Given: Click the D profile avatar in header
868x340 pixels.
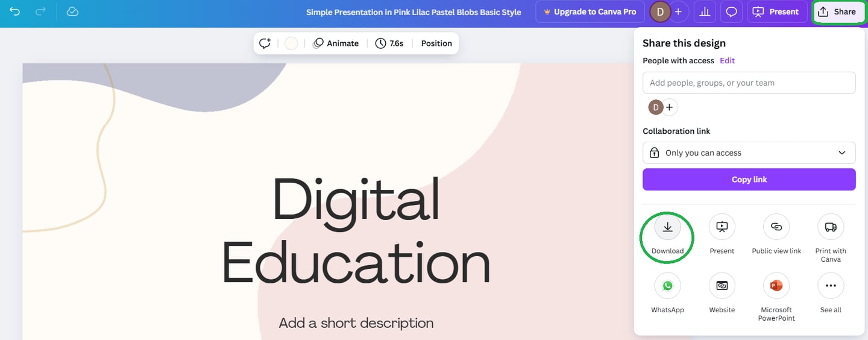Looking at the screenshot, I should [661, 11].
